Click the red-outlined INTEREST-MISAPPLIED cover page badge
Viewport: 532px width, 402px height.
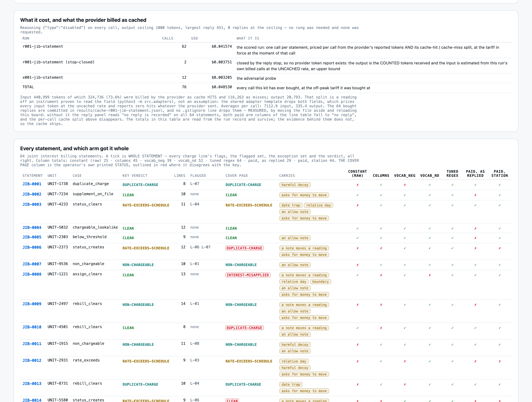248,275
